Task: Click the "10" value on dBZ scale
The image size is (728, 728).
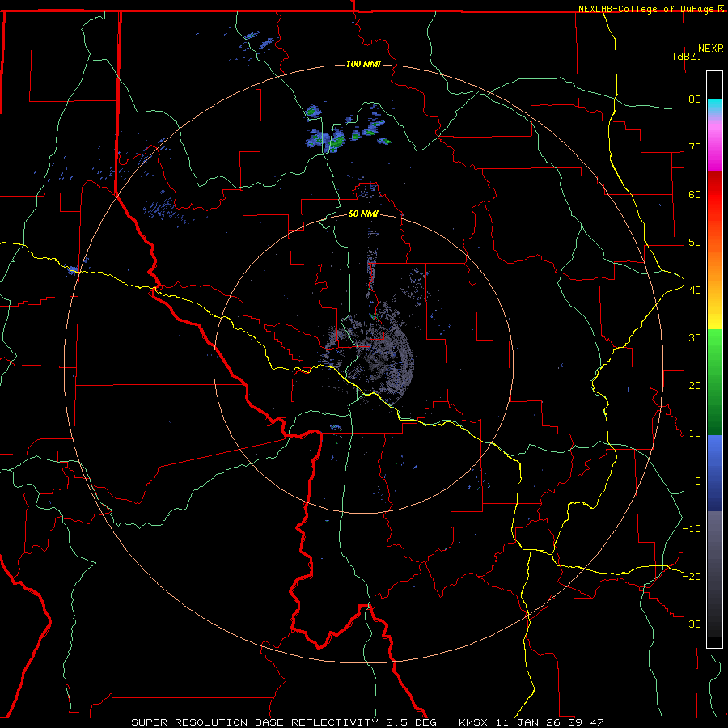Action: point(695,434)
